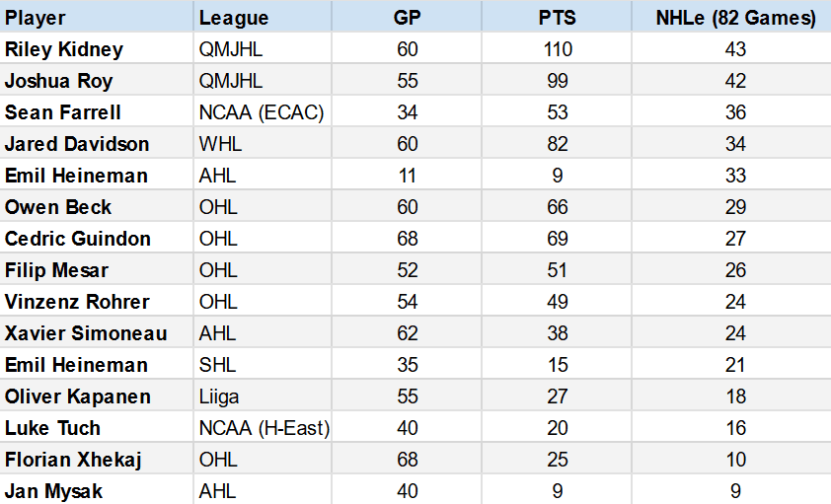Select Emil Heineman's SHL league cell
This screenshot has width=831, height=504.
[263, 364]
